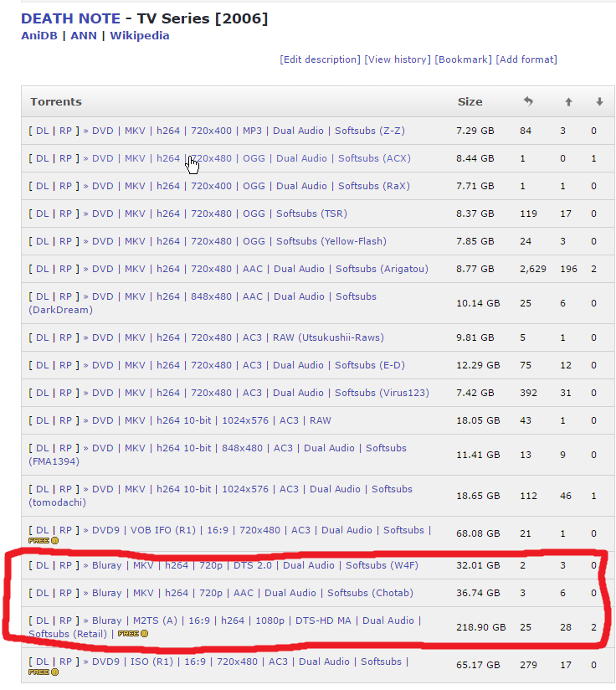Click the 12.29 GB size cell

478,365
